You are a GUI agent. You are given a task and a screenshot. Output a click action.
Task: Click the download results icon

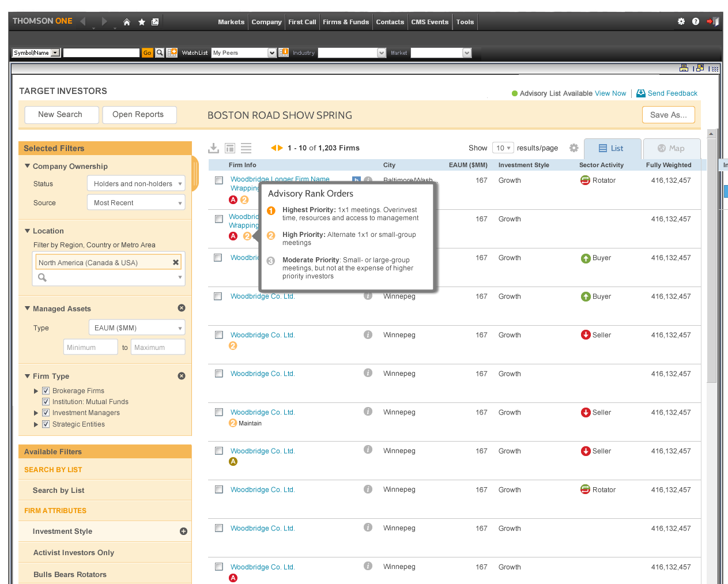click(214, 148)
